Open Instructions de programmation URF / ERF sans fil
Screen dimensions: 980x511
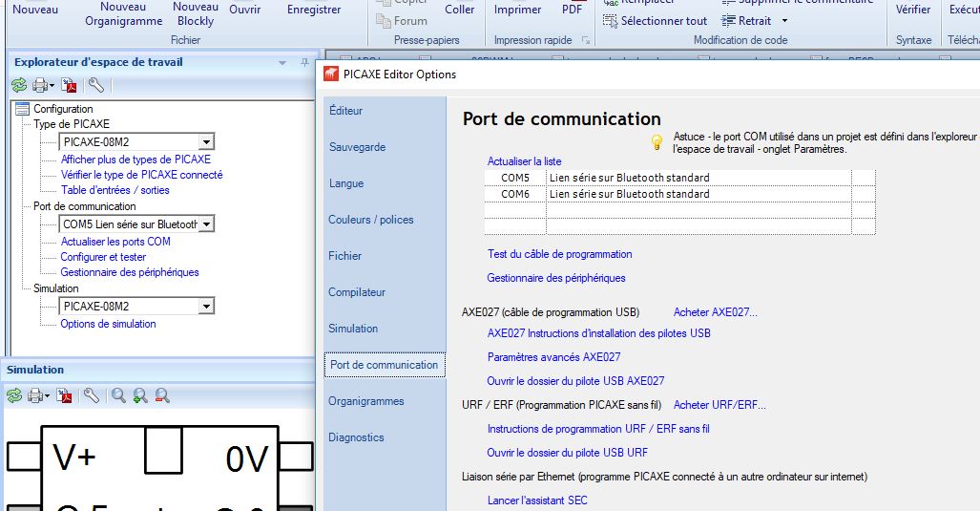598,429
